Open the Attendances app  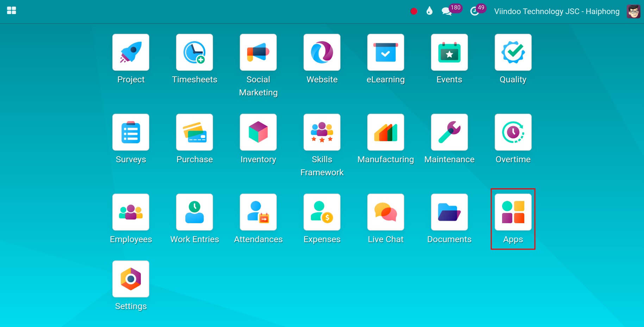click(258, 212)
